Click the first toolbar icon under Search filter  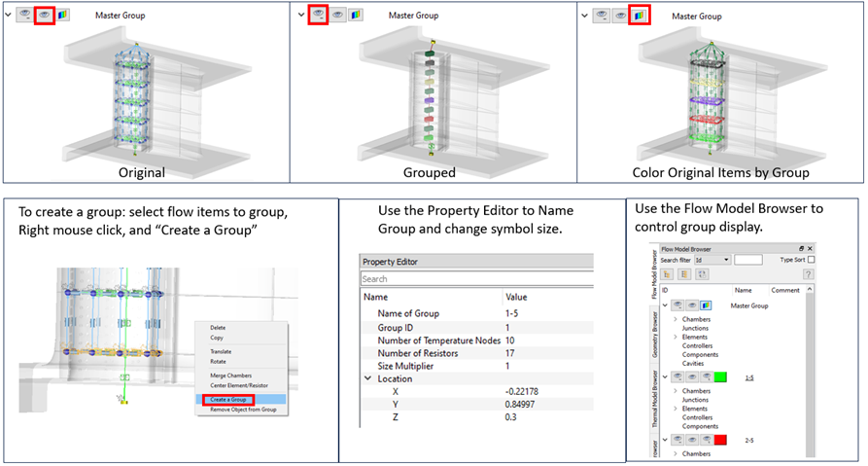(667, 275)
